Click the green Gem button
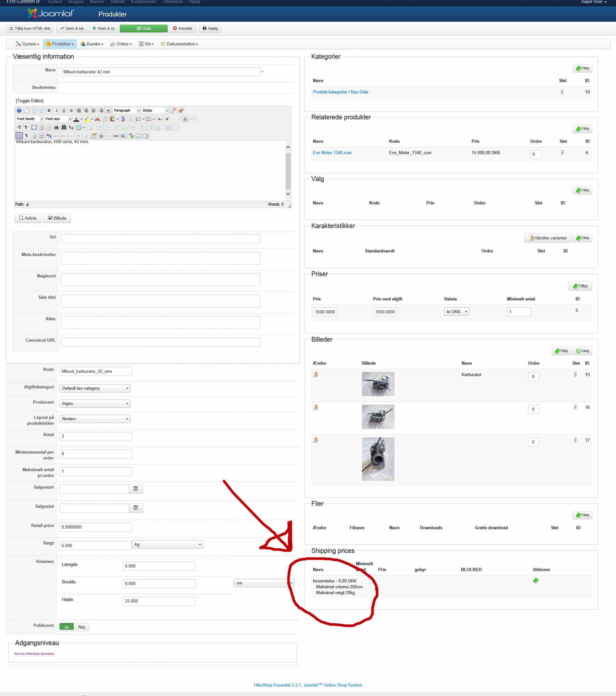 (144, 29)
